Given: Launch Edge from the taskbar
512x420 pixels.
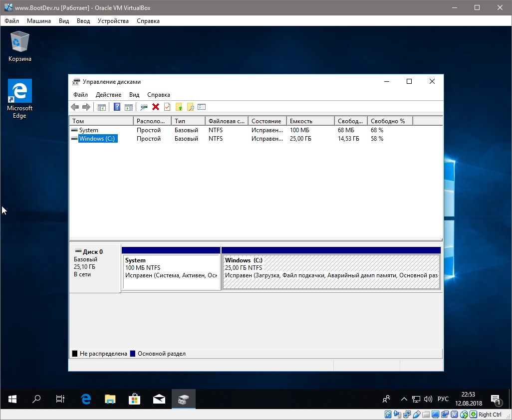Looking at the screenshot, I should click(x=86, y=399).
